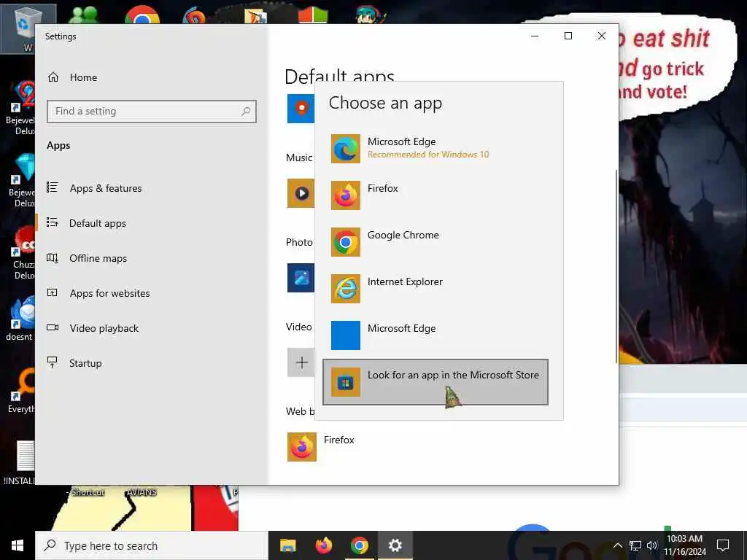Select the doesnt desktop shortcut with Thunderbird icon
Viewport: 747px width, 560px height.
(19, 318)
